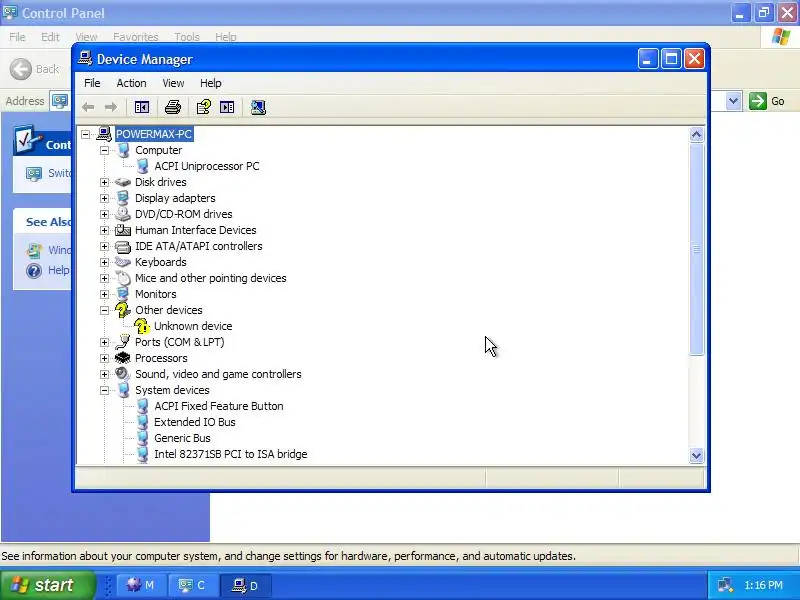Click the ACPI Uniprocessor PC device icon
Screen dimensions: 800x600
[142, 166]
